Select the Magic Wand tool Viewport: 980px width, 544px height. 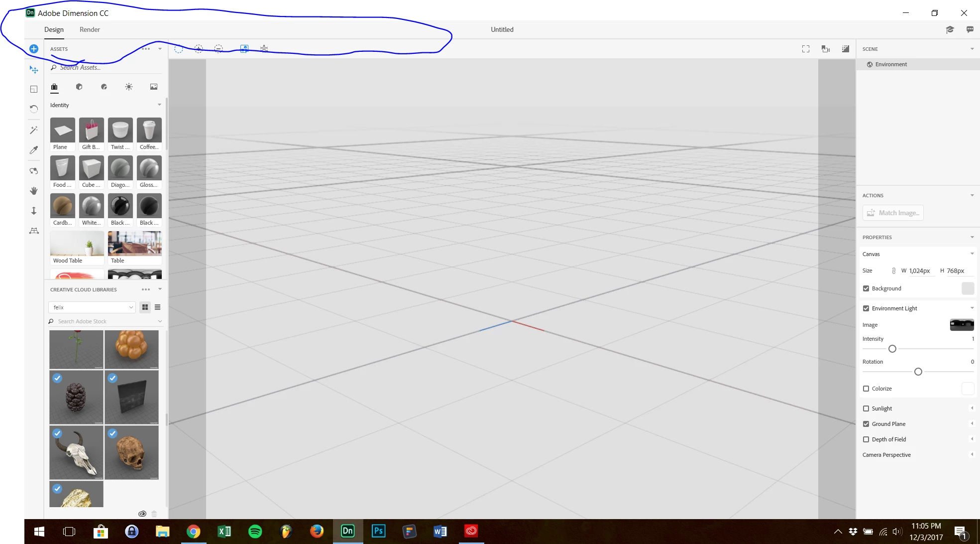[34, 130]
